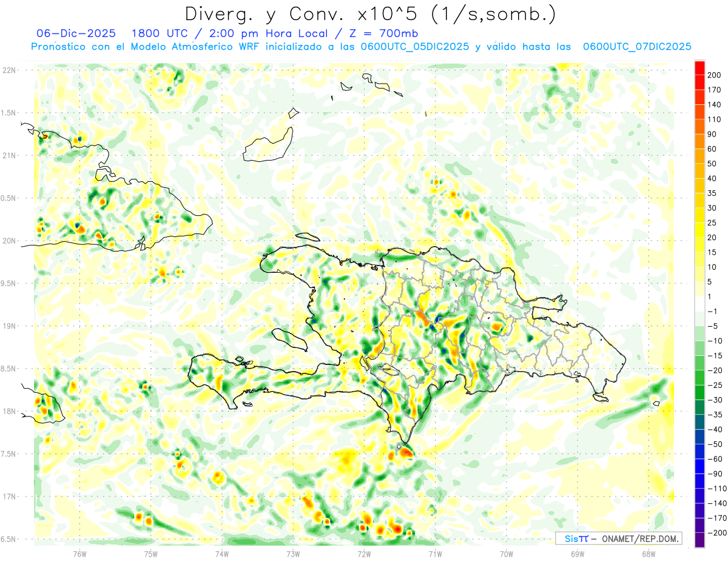Viewport: 728px width, 562px height.
Task: Pick the red swatch above 200
Action: tap(699, 68)
